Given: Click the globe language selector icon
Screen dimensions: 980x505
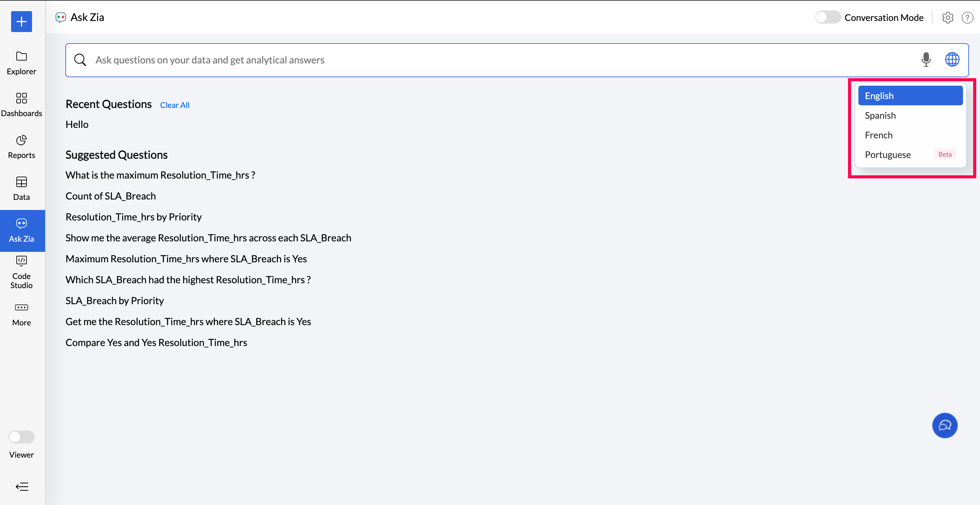Looking at the screenshot, I should (x=952, y=60).
